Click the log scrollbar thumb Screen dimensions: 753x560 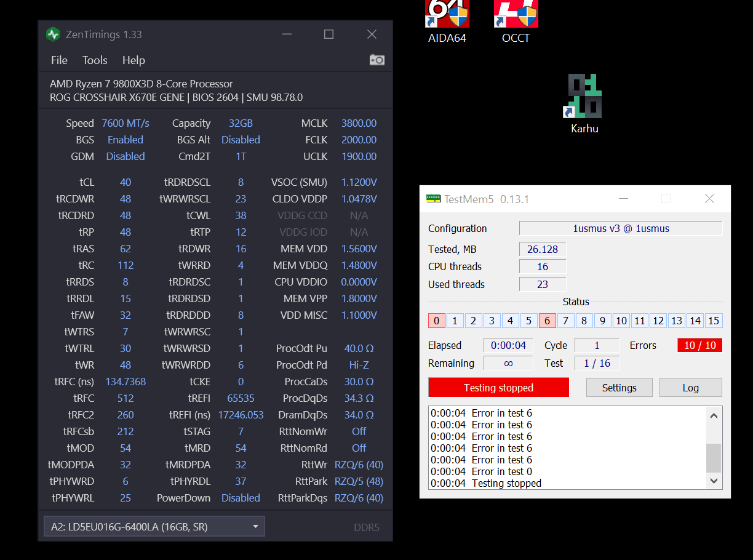point(714,457)
